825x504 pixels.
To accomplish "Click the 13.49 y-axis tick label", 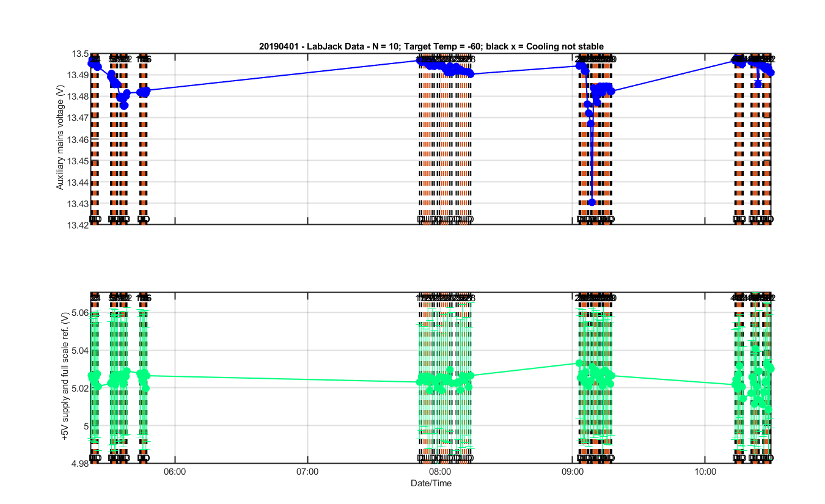I will coord(78,75).
